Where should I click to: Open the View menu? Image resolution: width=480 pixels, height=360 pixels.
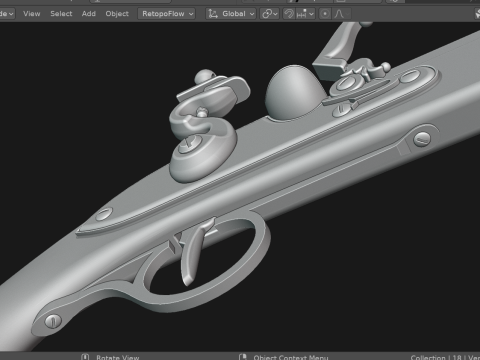pos(32,14)
